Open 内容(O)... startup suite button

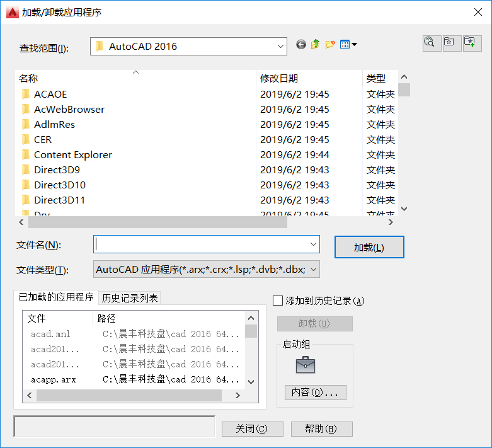point(316,392)
